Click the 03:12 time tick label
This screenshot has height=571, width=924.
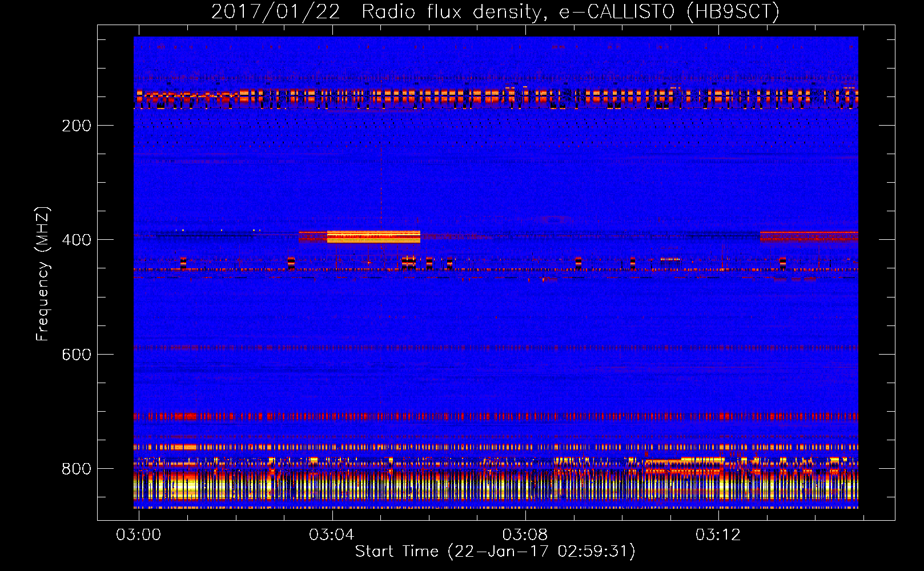point(718,534)
